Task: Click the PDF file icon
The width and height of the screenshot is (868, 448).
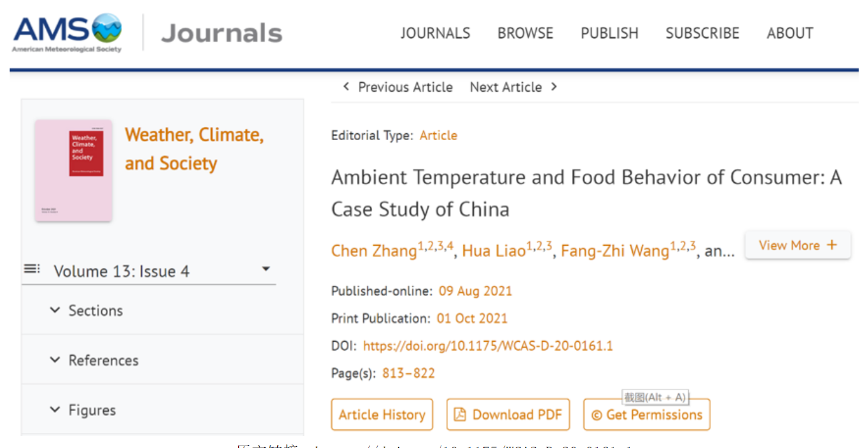Action: click(460, 415)
